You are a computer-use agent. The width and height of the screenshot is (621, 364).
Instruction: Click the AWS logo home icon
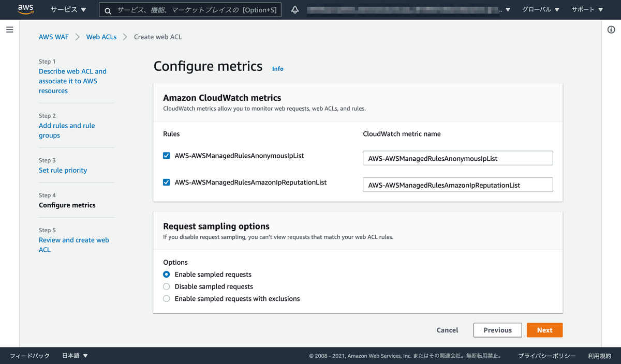[x=25, y=9]
